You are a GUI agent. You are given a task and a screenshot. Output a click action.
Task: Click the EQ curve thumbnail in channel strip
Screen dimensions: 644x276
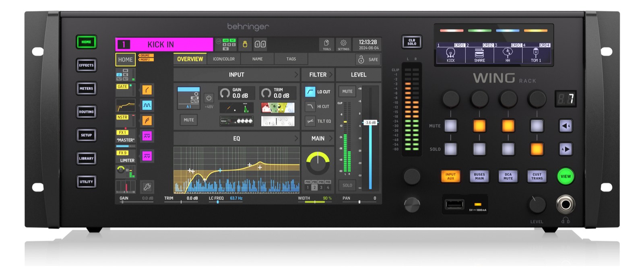click(126, 106)
